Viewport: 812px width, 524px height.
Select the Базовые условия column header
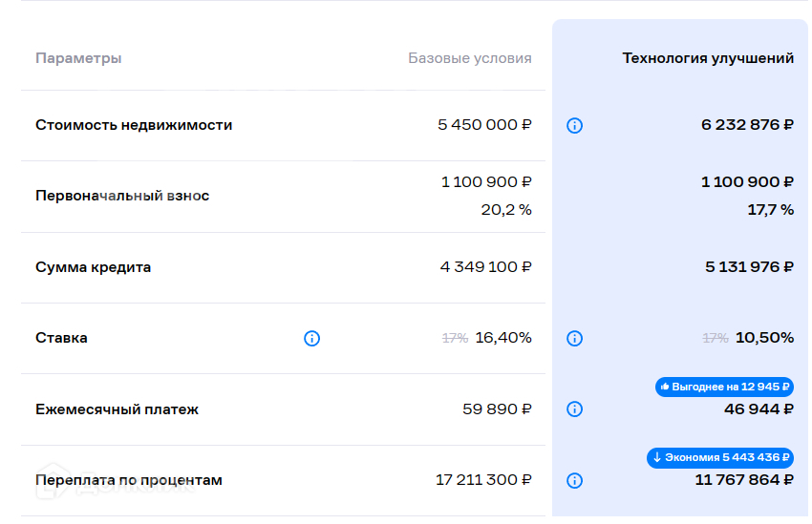469,58
